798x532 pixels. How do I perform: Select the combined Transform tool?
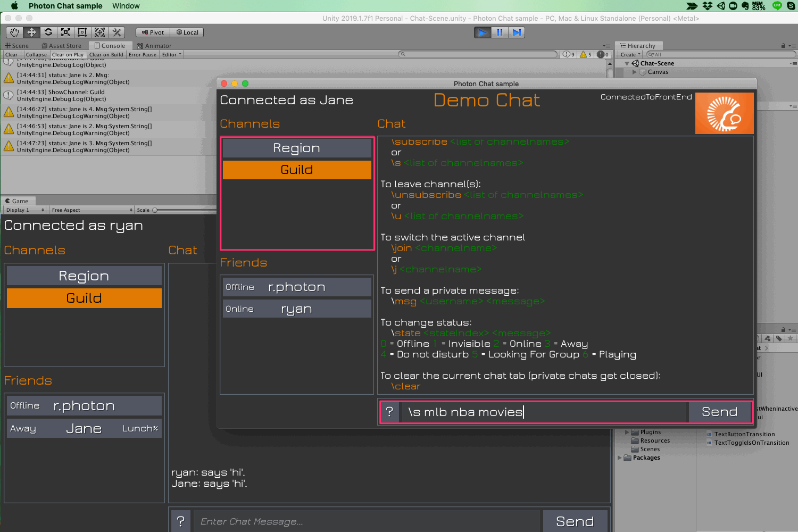(99, 32)
